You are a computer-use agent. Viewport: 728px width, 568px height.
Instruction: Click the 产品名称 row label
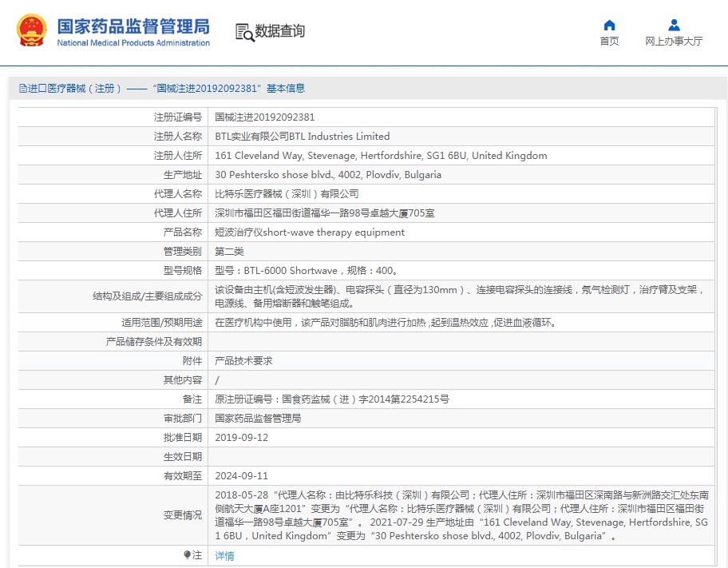click(183, 232)
